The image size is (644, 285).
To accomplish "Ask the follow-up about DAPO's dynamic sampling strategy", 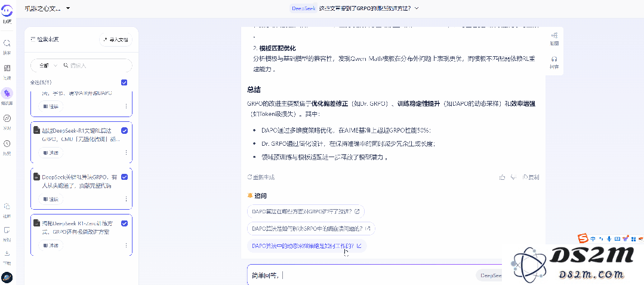I will coord(307,246).
